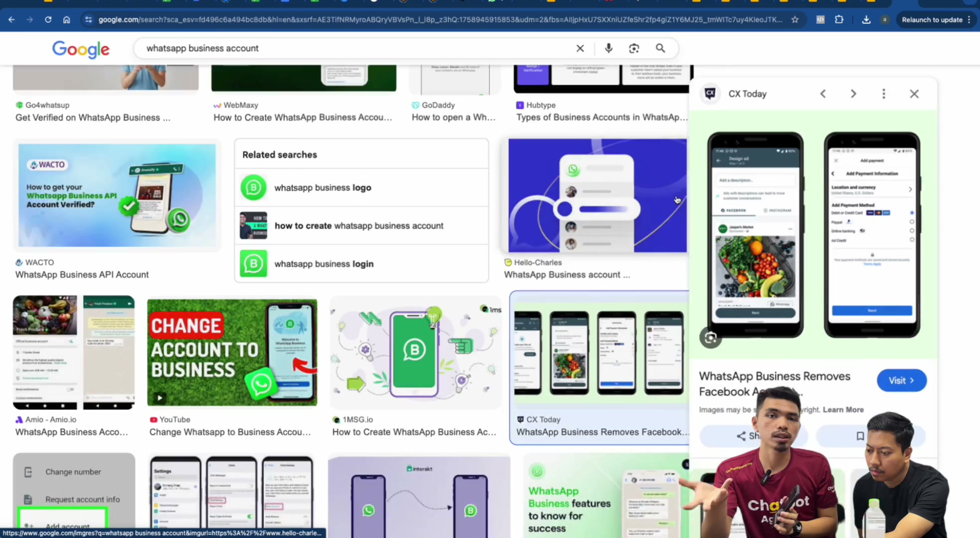
Task: Open Hubtype Types of Business Accounts result
Action: click(x=602, y=118)
